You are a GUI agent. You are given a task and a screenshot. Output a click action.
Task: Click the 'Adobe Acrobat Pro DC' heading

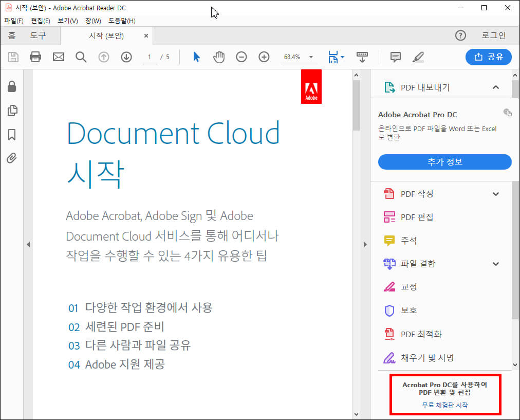coord(417,115)
